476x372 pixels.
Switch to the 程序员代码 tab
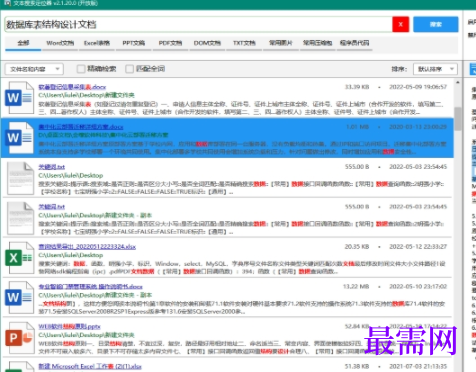(x=354, y=43)
